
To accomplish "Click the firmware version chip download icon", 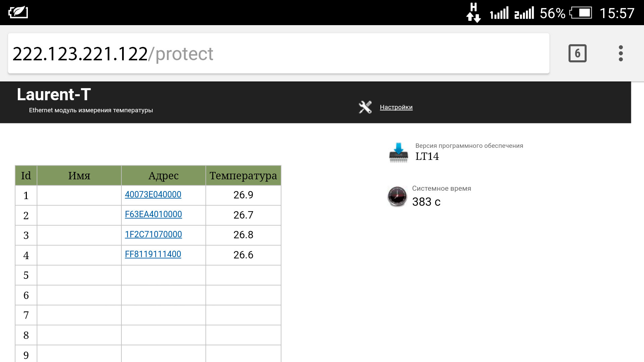I will 398,153.
